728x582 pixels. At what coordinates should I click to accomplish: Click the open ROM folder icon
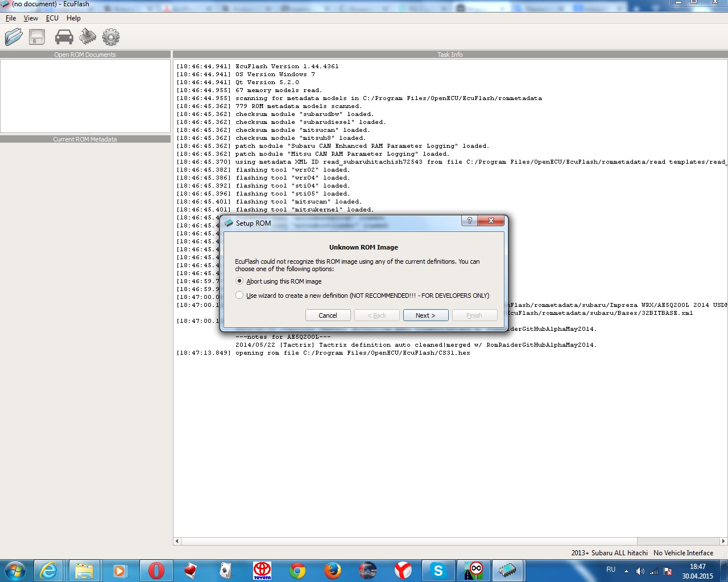(14, 38)
